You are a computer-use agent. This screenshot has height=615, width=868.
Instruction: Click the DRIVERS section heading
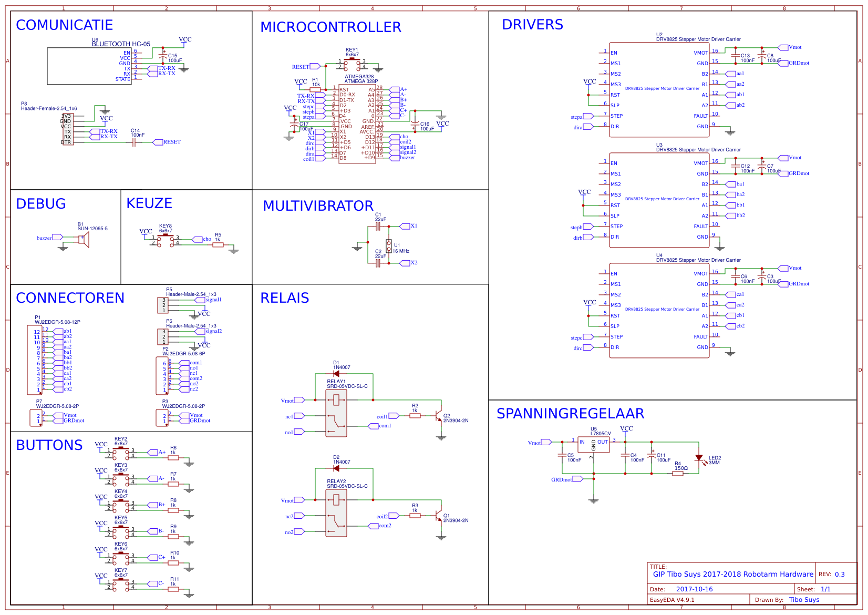532,24
